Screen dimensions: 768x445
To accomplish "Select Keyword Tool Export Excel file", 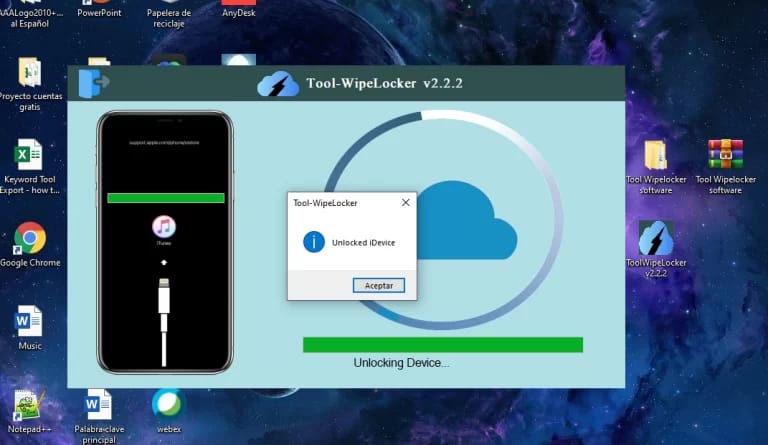I will (x=29, y=166).
